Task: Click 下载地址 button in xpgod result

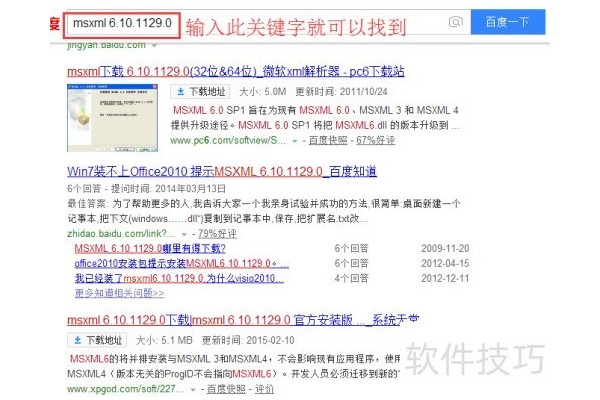Action: click(97, 340)
